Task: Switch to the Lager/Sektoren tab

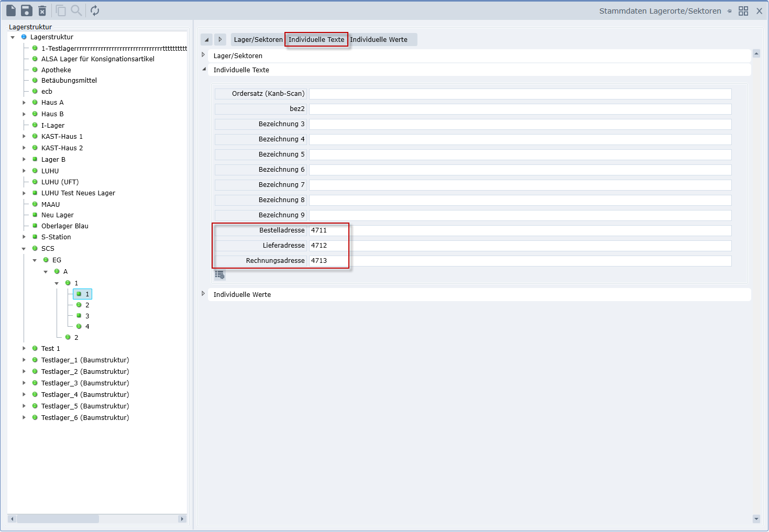Action: tap(258, 40)
